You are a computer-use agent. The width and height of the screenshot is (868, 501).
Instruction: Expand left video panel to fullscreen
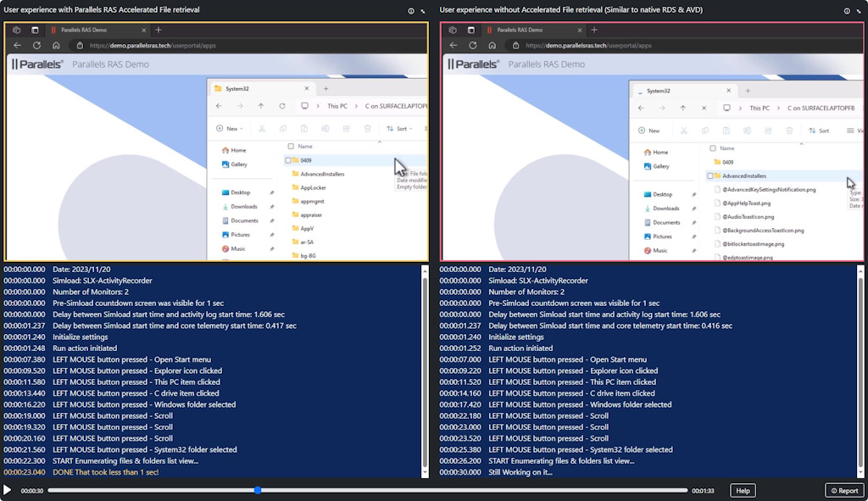pyautogui.click(x=423, y=11)
